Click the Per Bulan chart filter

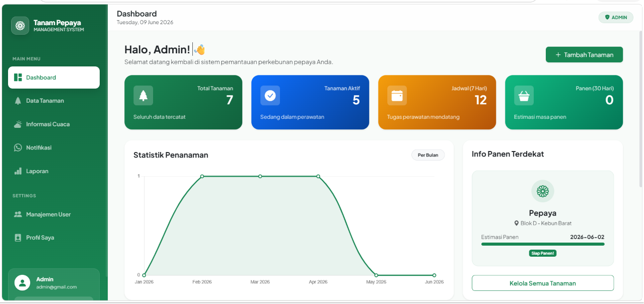pyautogui.click(x=428, y=155)
